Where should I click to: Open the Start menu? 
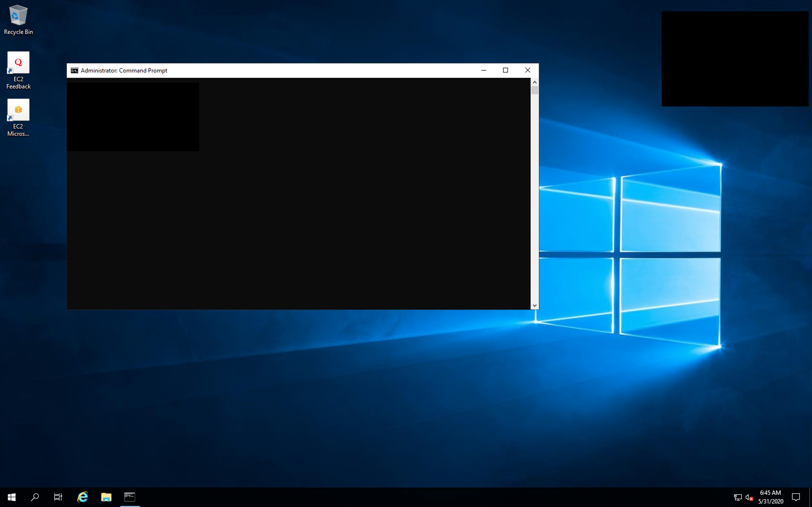12,497
